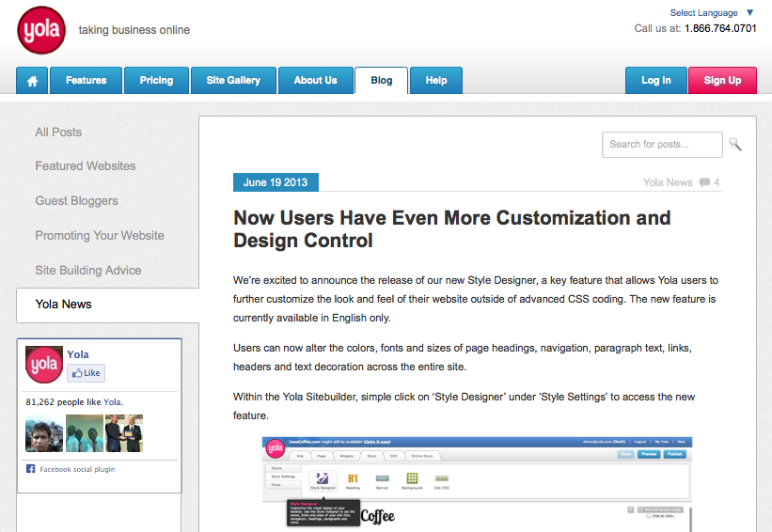Click the Log In button
772x532 pixels.
[655, 80]
